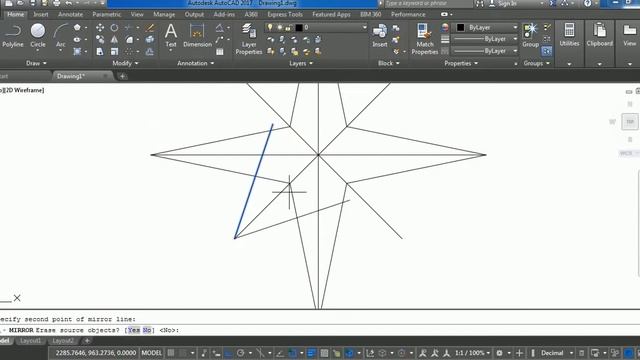640x360 pixels.
Task: Activate the Offset tool
Action: 150,51
